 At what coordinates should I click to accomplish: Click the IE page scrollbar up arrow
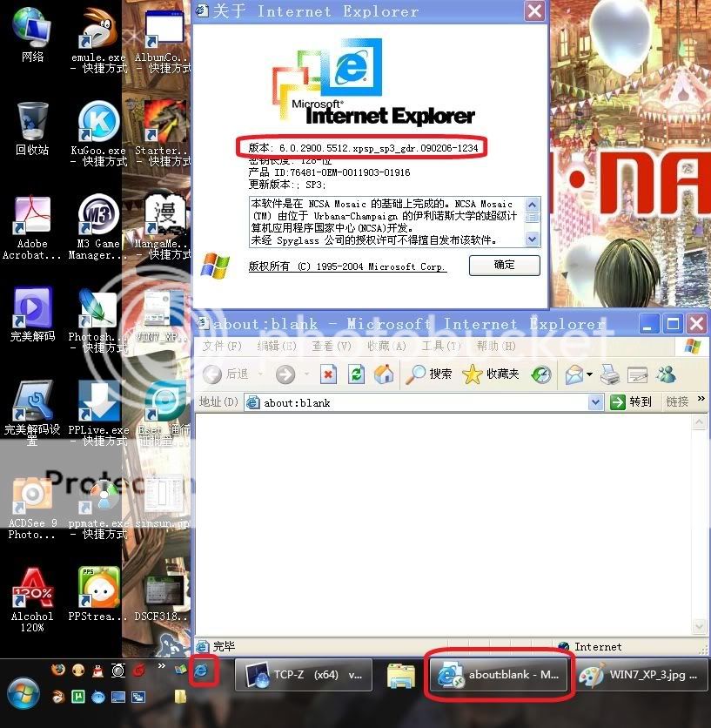[699, 422]
